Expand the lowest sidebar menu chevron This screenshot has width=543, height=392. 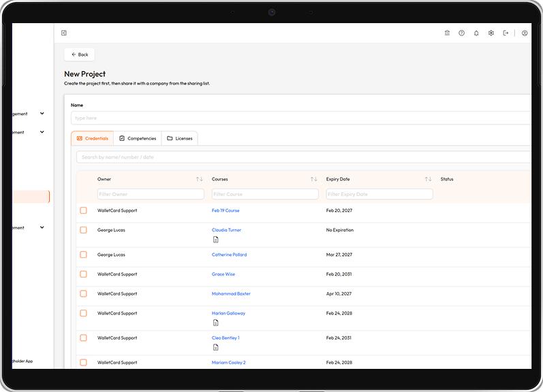(42, 228)
